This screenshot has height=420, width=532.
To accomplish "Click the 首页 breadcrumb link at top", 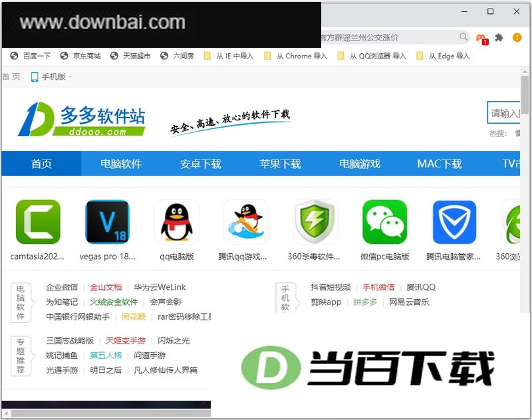I will (11, 76).
